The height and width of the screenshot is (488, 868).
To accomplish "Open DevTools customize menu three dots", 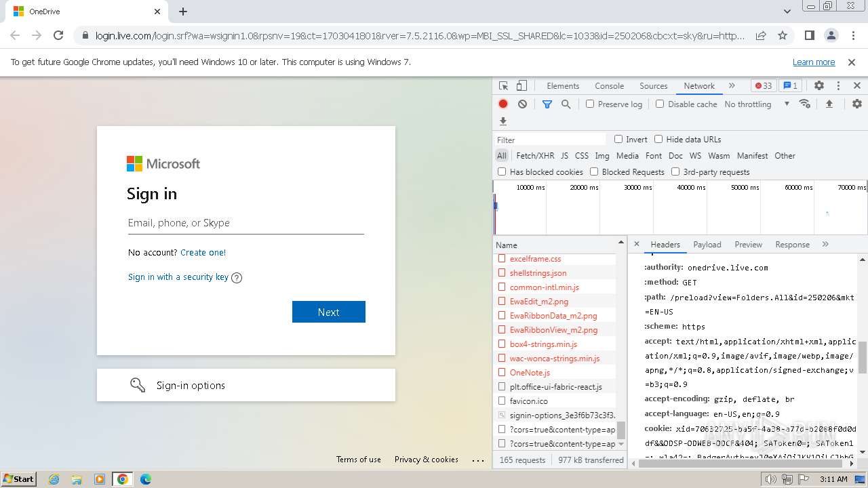I will [838, 86].
